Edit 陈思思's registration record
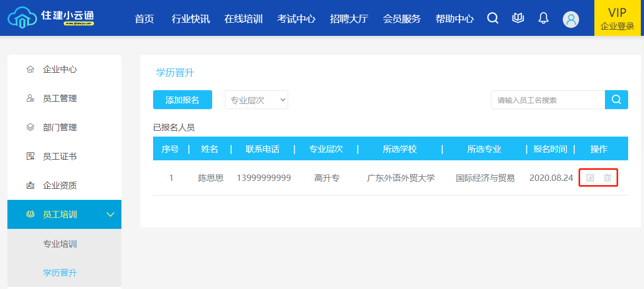This screenshot has height=289, width=644. click(590, 178)
